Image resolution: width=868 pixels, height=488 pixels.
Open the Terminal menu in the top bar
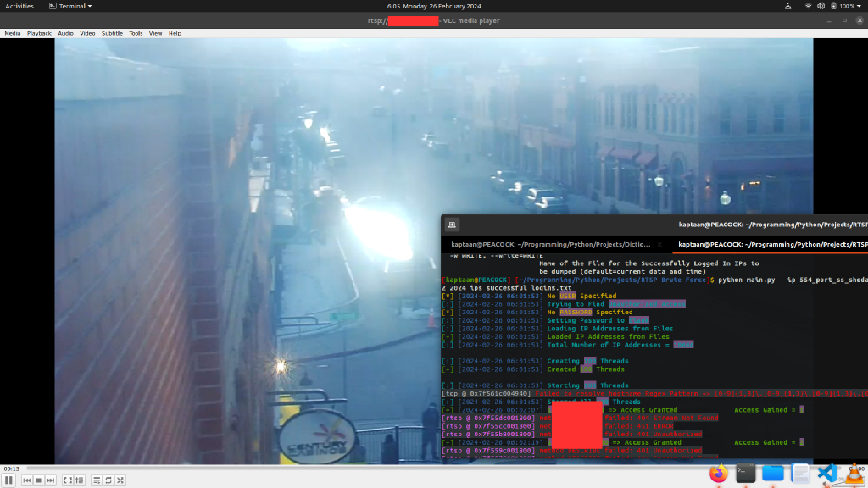70,6
